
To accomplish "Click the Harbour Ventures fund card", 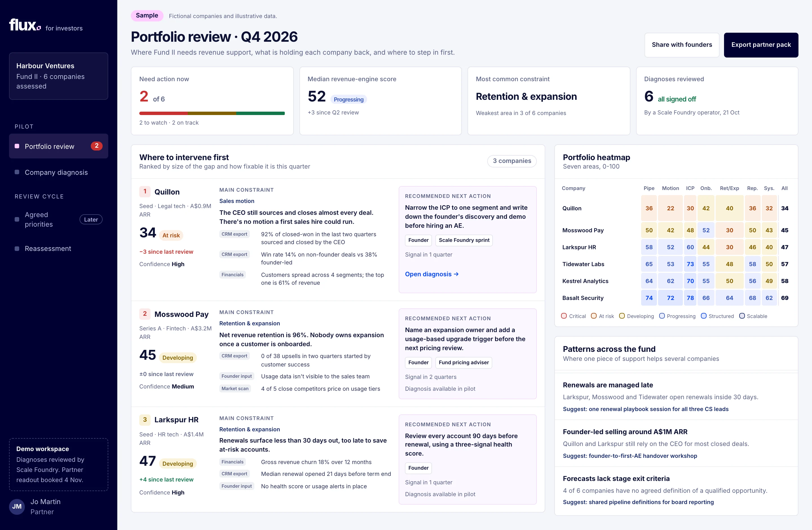I will click(59, 76).
